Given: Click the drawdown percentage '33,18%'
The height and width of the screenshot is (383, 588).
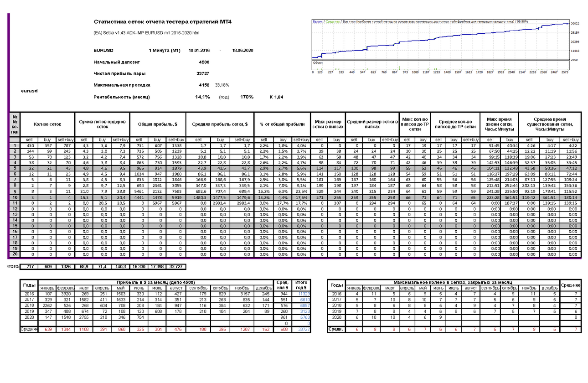Looking at the screenshot, I should click(x=222, y=85).
